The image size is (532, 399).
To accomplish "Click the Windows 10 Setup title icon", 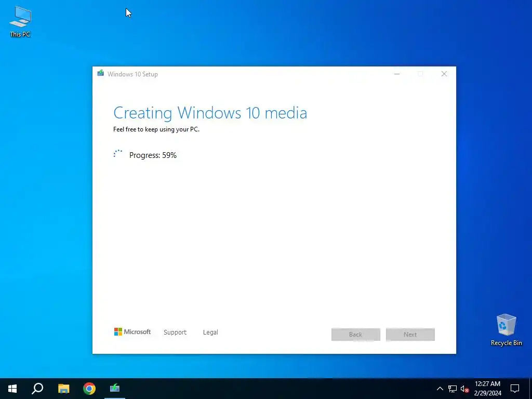I will tap(100, 73).
